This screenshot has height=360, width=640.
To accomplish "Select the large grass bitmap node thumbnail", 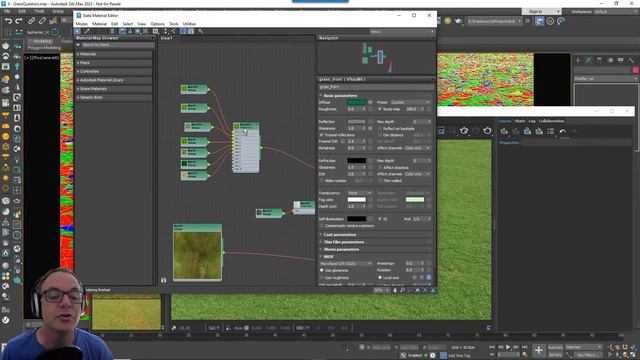I will (x=198, y=256).
